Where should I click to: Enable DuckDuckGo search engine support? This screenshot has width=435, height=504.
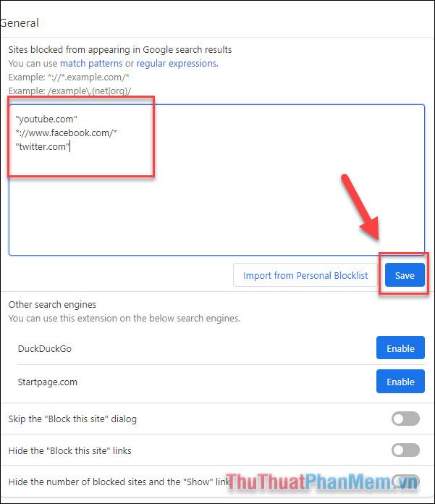click(x=400, y=348)
